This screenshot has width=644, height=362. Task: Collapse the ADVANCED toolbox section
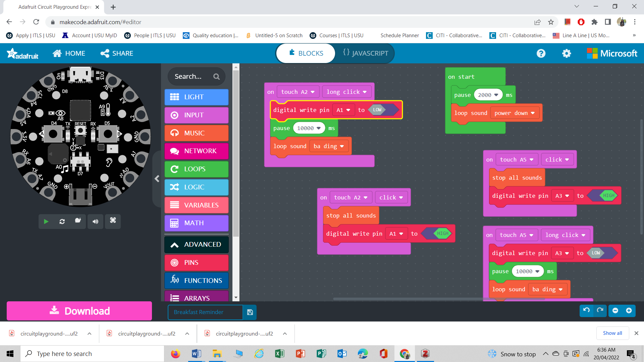pos(197,245)
